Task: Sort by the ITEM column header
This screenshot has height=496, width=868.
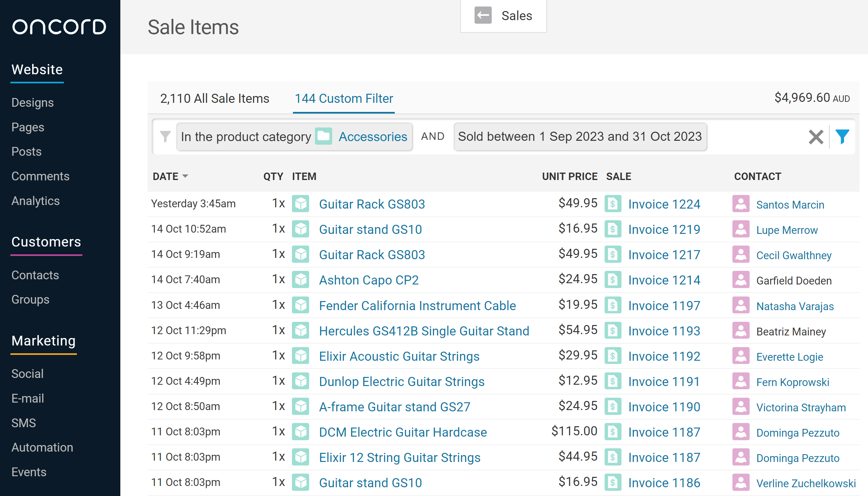Action: (x=304, y=176)
